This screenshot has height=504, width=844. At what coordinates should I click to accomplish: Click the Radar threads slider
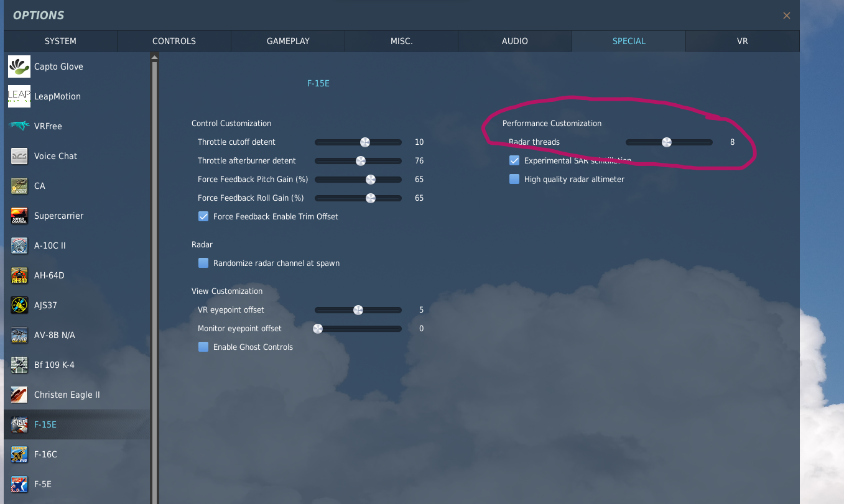pos(669,142)
